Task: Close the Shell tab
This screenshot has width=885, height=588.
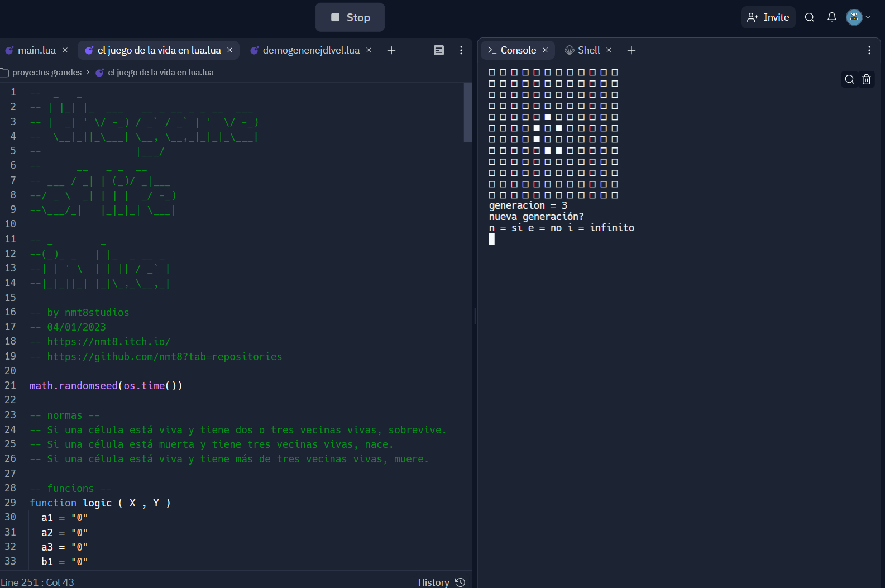Action: click(609, 50)
